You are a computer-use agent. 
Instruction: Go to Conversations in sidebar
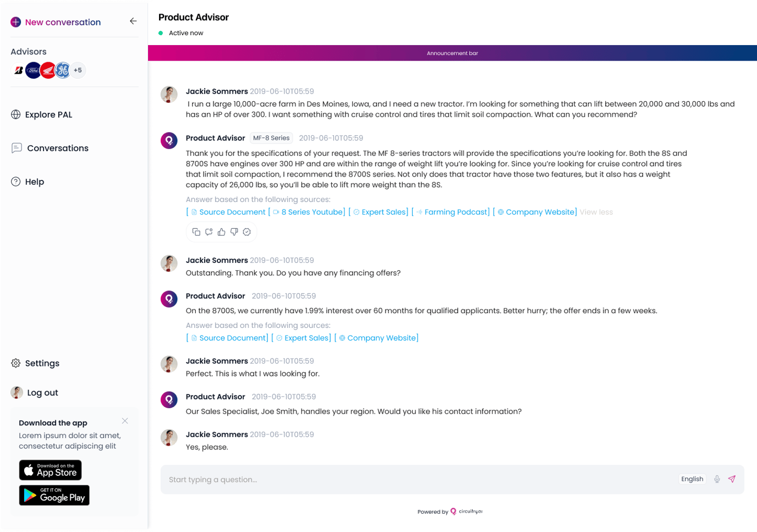pos(57,149)
